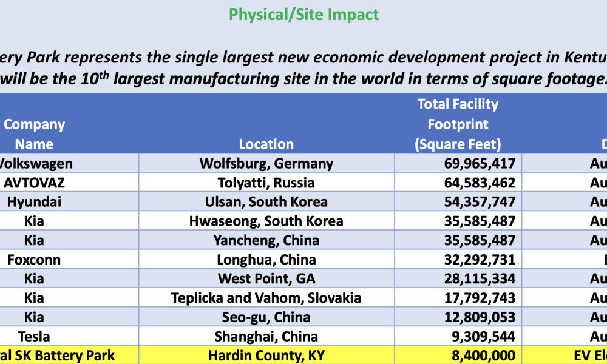Select the footprint value 54,357,747
The height and width of the screenshot is (364, 607).
[x=458, y=201]
